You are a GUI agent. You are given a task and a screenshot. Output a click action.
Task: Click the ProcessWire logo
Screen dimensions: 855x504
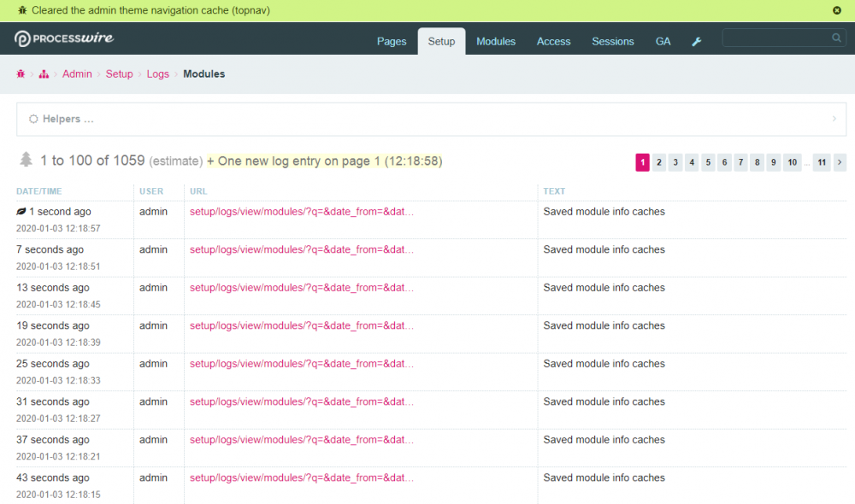(x=64, y=38)
